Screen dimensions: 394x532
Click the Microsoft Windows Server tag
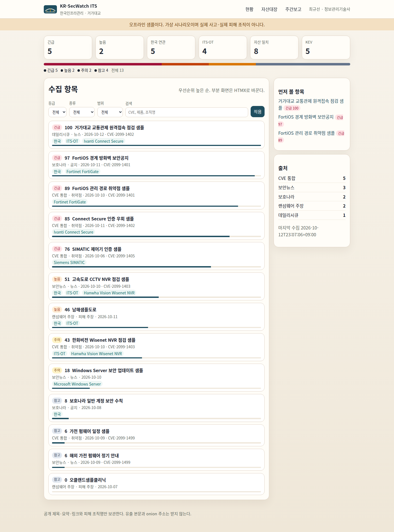77,384
